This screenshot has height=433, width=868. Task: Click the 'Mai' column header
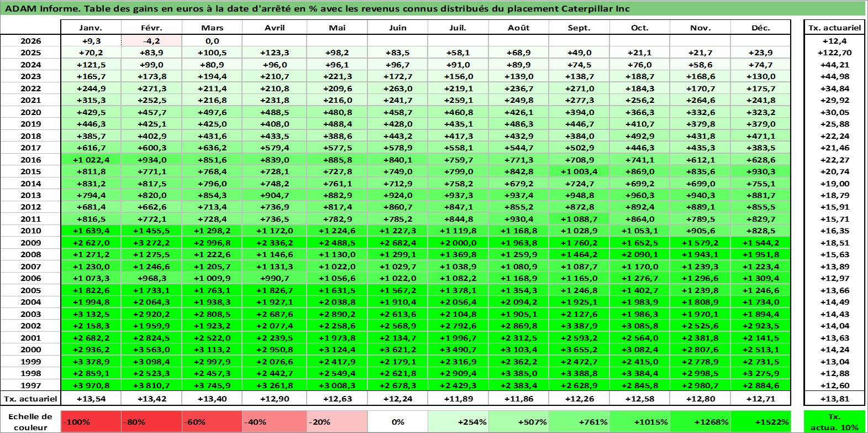pyautogui.click(x=336, y=28)
